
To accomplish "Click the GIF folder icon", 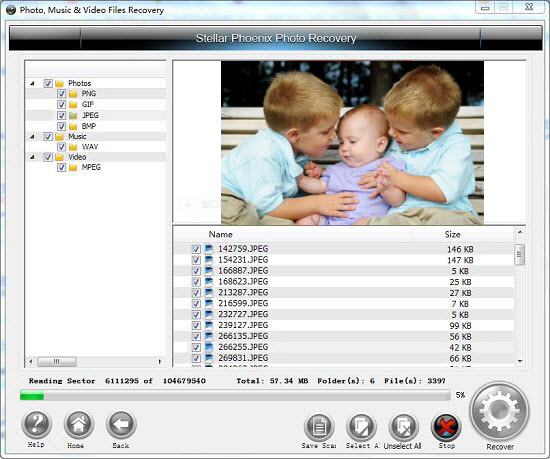I will point(73,104).
